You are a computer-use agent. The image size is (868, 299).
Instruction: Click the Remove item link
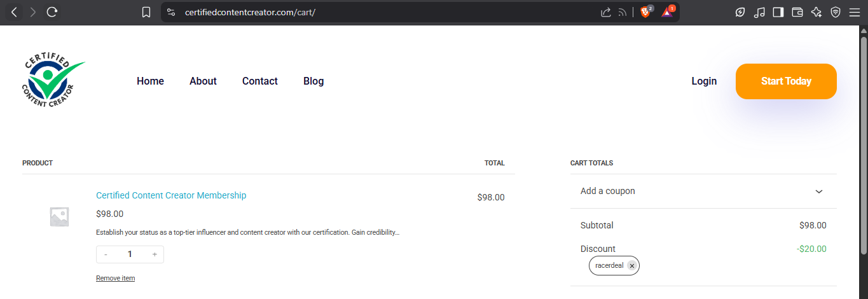[115, 278]
